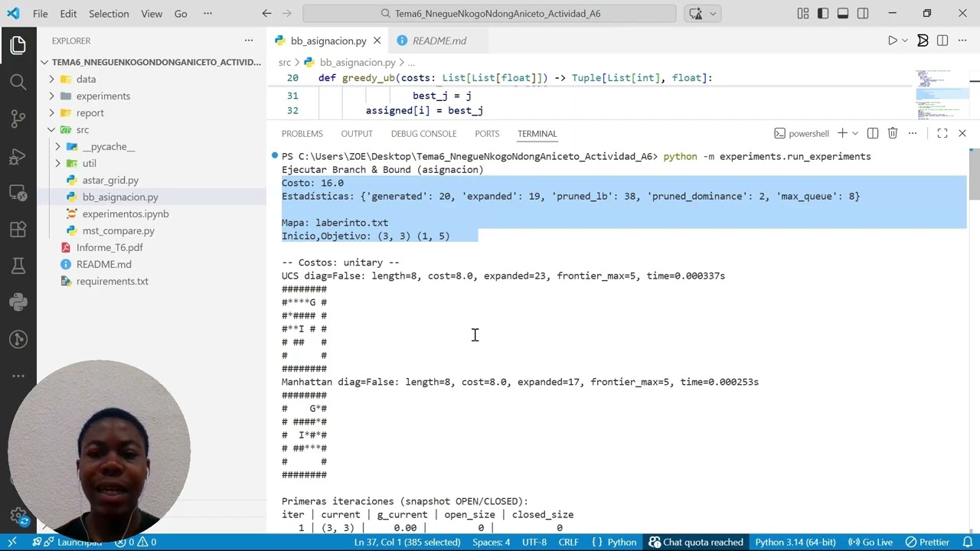The image size is (980, 551).
Task: Create a new terminal with plus button
Action: point(842,133)
